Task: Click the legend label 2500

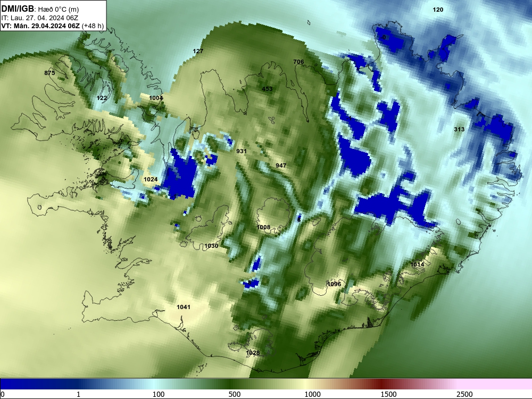Action: pos(464,394)
